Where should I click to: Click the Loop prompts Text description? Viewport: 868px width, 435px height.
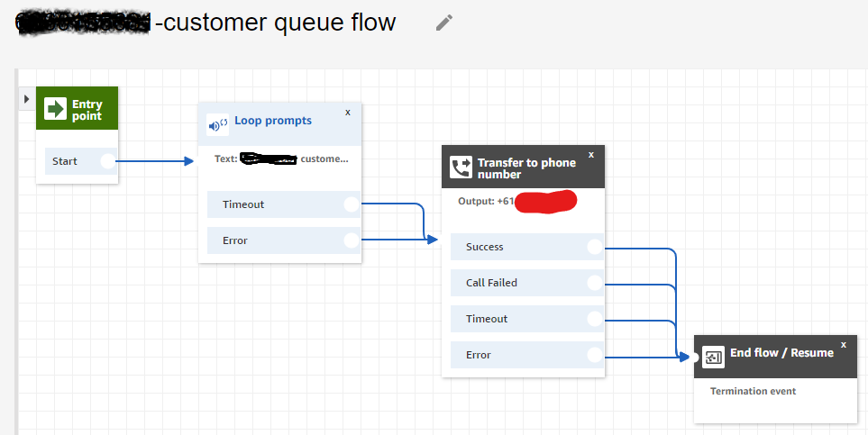click(282, 159)
